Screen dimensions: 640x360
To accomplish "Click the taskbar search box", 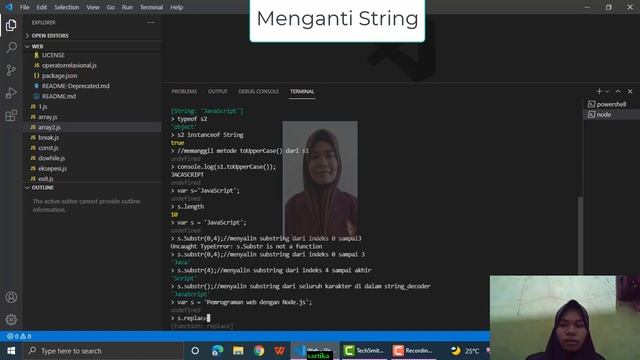I will click(x=103, y=351).
